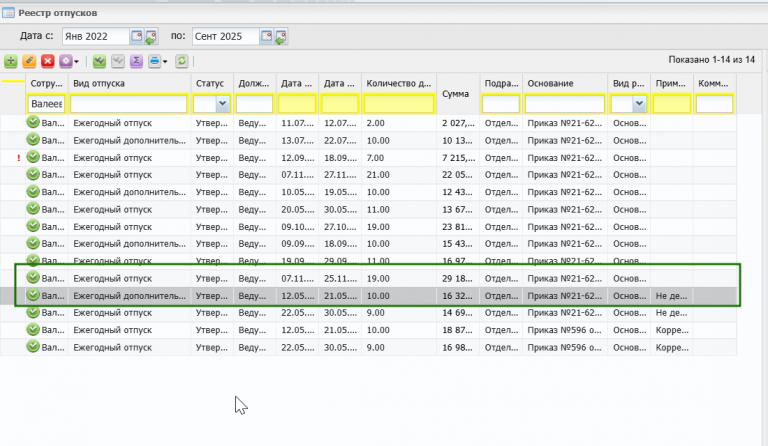Viewport: 768px width, 446px height.
Task: Click status icon of row with sum 23 81
Action: click(33, 226)
